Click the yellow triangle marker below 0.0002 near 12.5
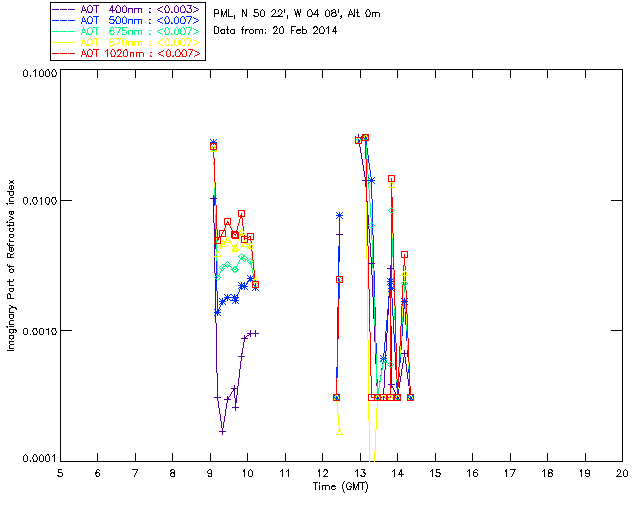 pyautogui.click(x=340, y=432)
